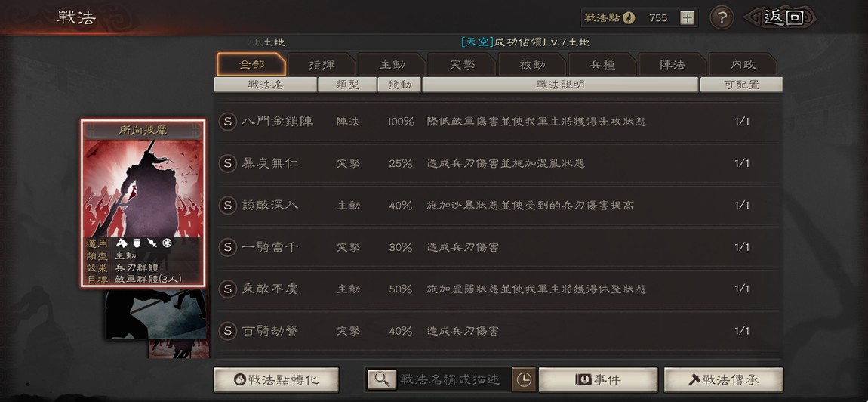Click the cavalry horse icon on card
868x402 pixels.
pyautogui.click(x=122, y=243)
